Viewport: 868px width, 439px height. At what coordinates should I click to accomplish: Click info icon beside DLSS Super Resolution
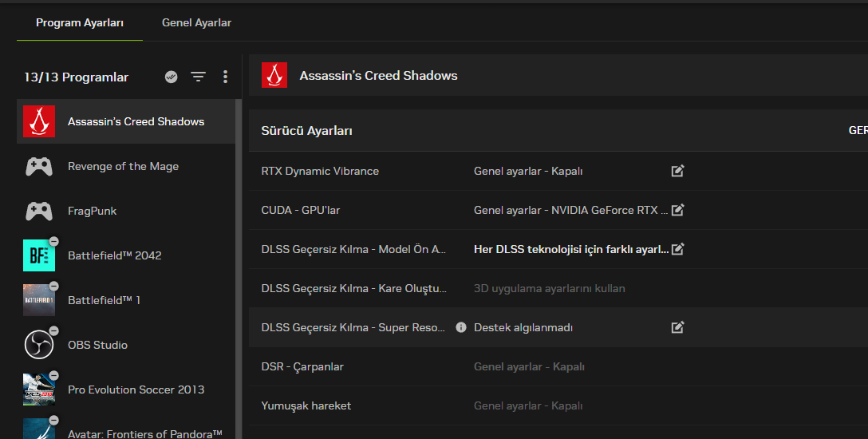pos(460,327)
